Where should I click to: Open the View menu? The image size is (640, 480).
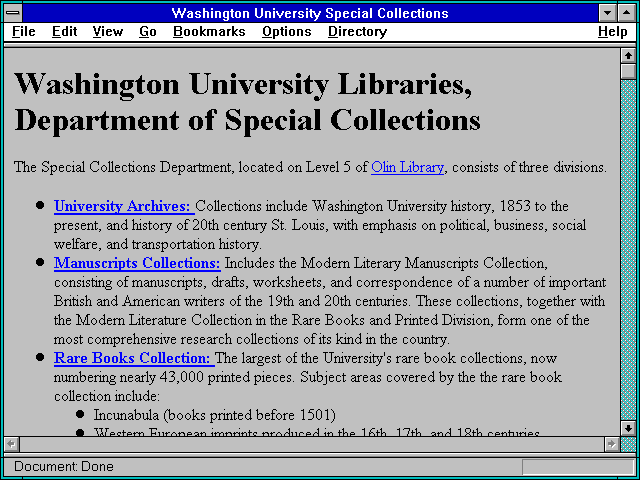click(108, 32)
